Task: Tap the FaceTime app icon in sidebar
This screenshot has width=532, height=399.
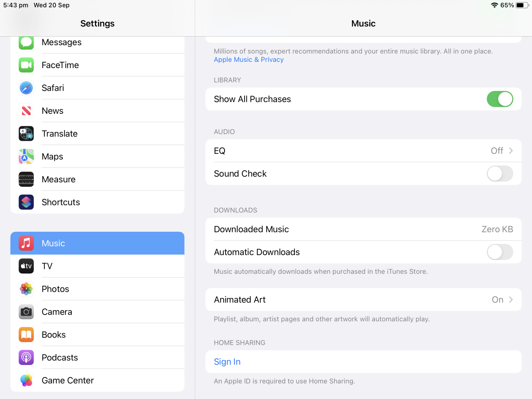Action: [x=26, y=65]
